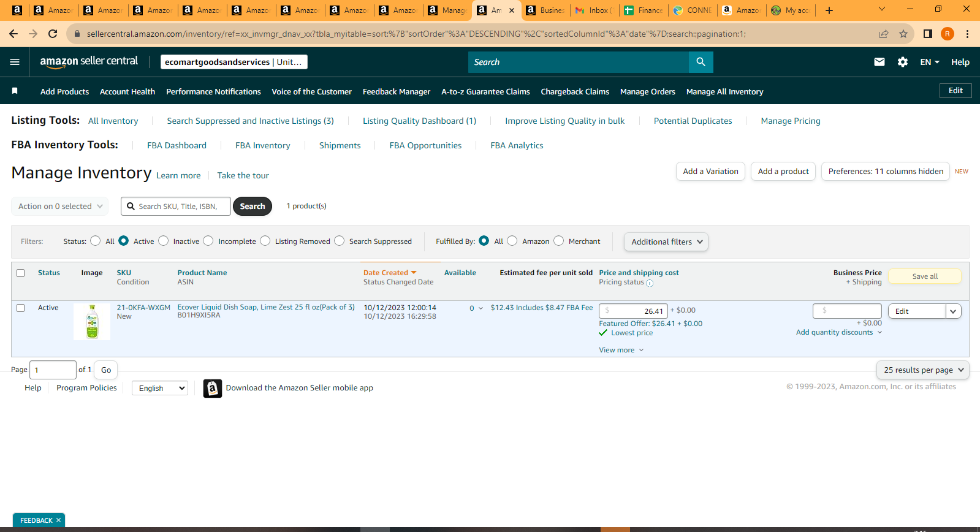Open the FBA Dashboard tab

(x=177, y=145)
